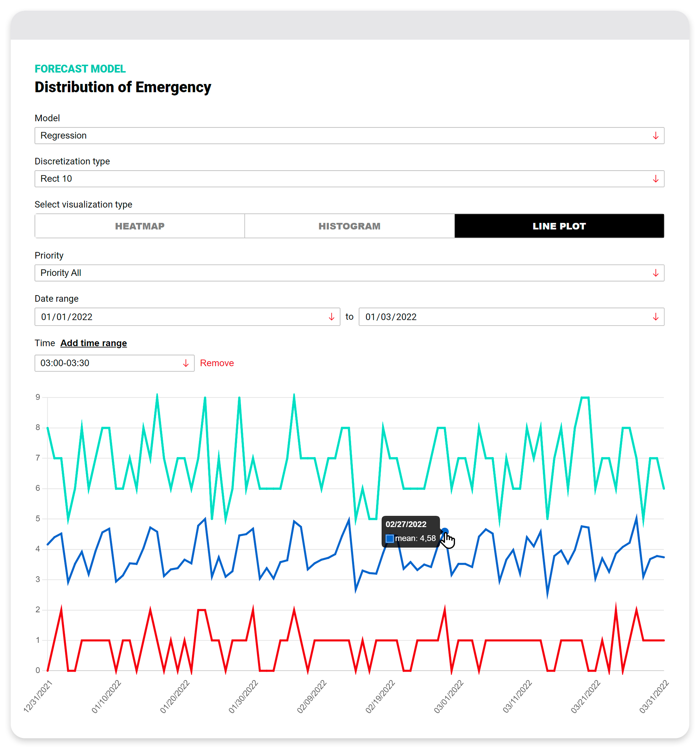The width and height of the screenshot is (700, 749).
Task: Click red arrow icon in Model field
Action: click(655, 136)
